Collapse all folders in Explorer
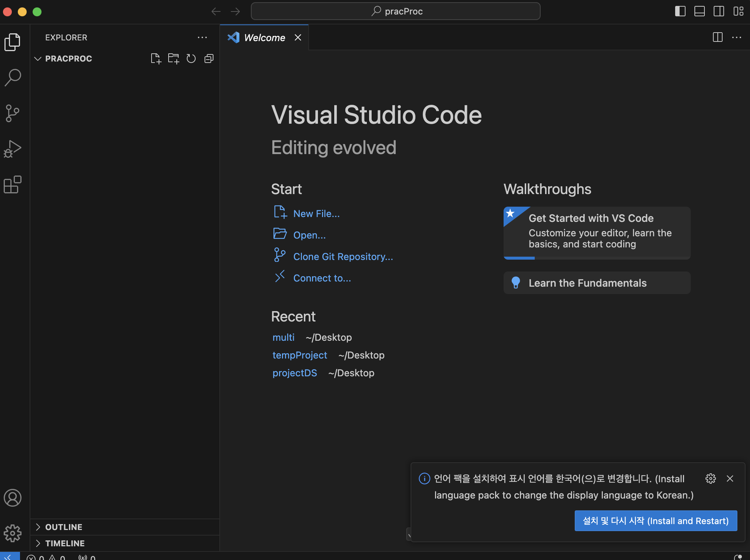The image size is (750, 560). click(x=209, y=59)
